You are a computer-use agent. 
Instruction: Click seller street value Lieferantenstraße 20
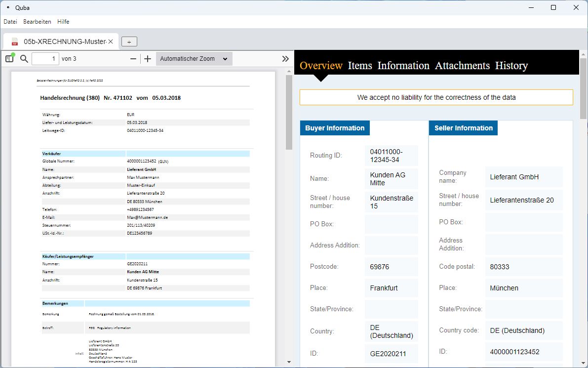click(524, 201)
